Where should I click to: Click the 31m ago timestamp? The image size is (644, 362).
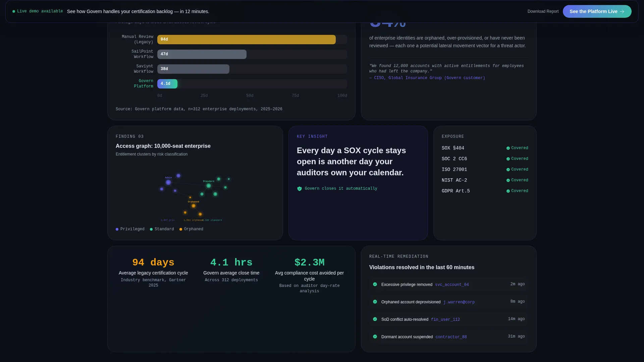(x=516, y=337)
